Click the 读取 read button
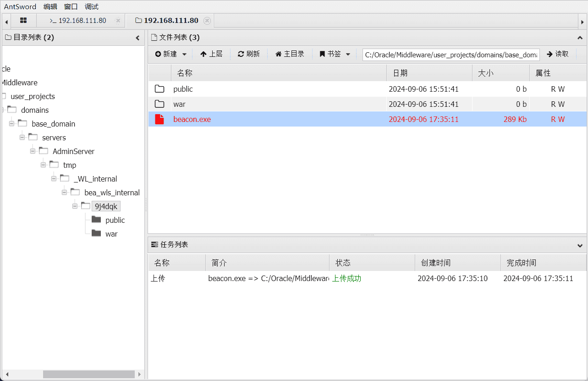 click(x=558, y=54)
